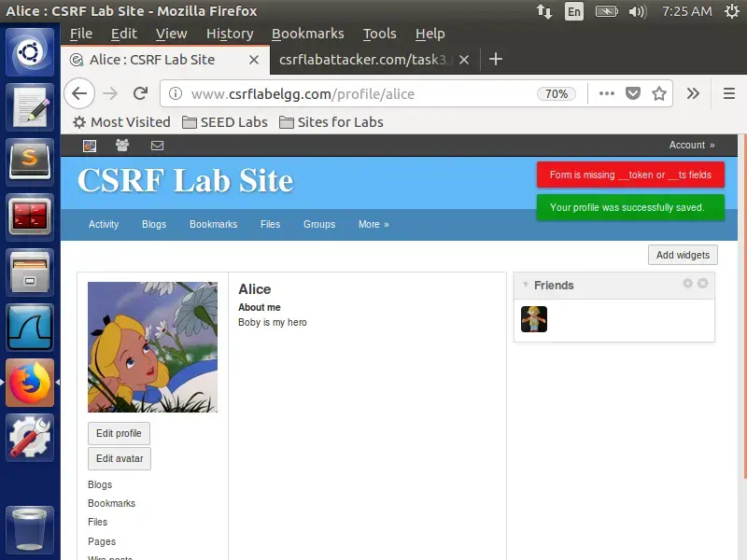Open the View menu
Image resolution: width=747 pixels, height=560 pixels.
(x=171, y=34)
